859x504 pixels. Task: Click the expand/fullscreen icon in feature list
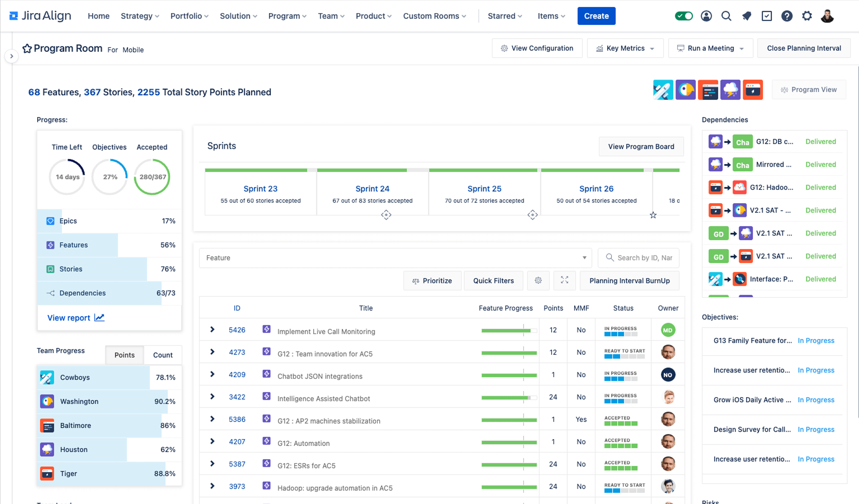tap(565, 280)
